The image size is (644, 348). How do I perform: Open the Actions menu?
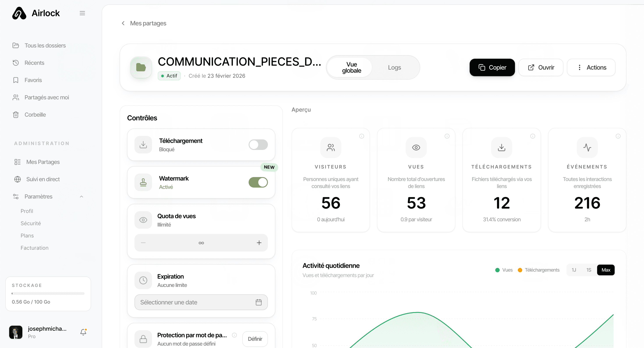click(x=591, y=67)
